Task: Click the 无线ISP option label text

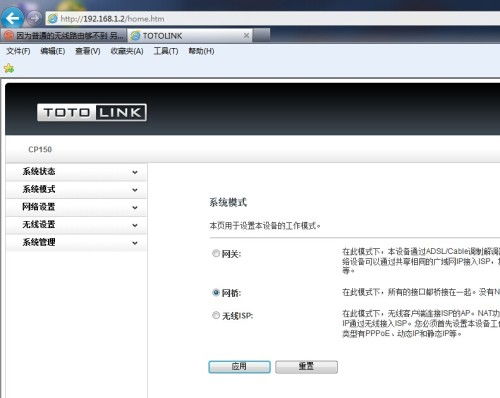Action: [238, 316]
